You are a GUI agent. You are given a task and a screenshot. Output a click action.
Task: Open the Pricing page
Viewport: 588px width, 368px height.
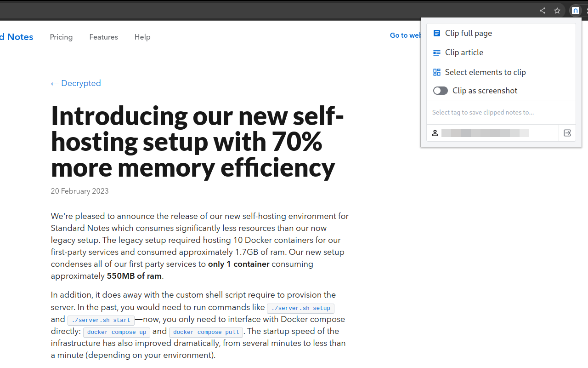tap(61, 37)
